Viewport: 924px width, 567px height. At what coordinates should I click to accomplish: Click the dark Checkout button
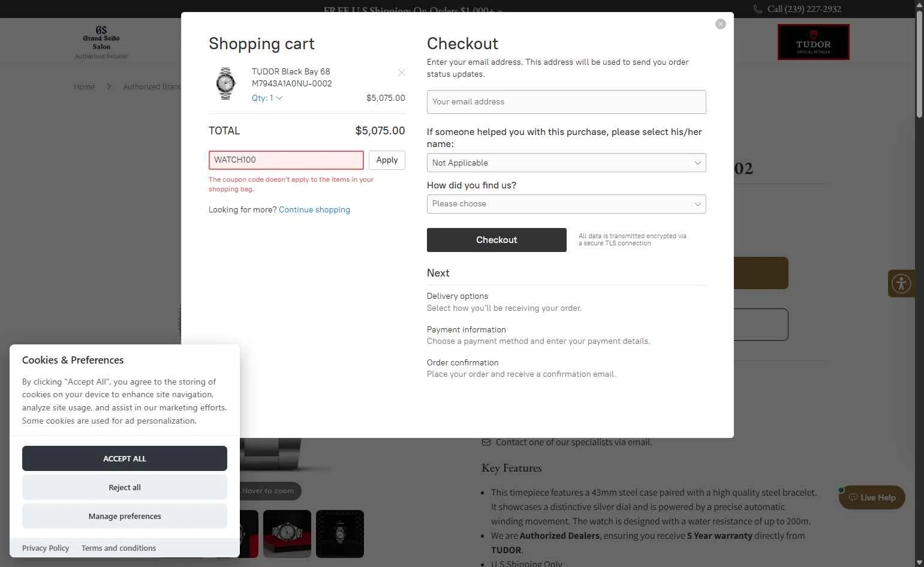coord(496,240)
